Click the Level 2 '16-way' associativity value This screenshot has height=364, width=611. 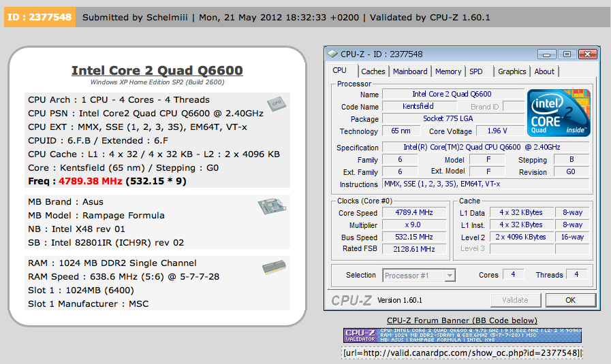tap(572, 237)
